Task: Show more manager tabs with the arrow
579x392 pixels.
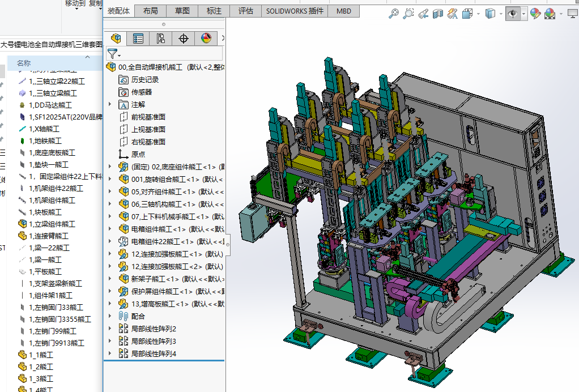Action: (x=222, y=38)
